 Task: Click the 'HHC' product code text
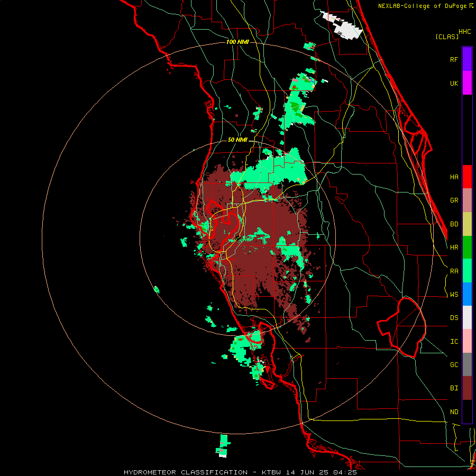pyautogui.click(x=464, y=32)
